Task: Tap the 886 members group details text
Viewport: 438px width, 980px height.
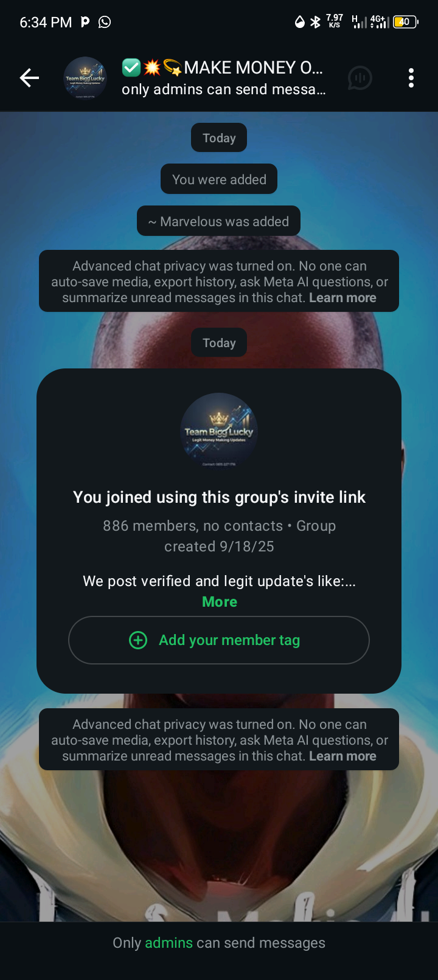Action: 219,536
